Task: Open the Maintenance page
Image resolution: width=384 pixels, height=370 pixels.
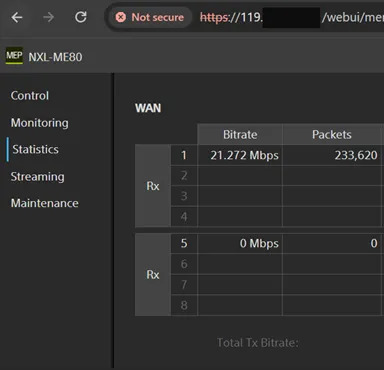Action: point(45,203)
